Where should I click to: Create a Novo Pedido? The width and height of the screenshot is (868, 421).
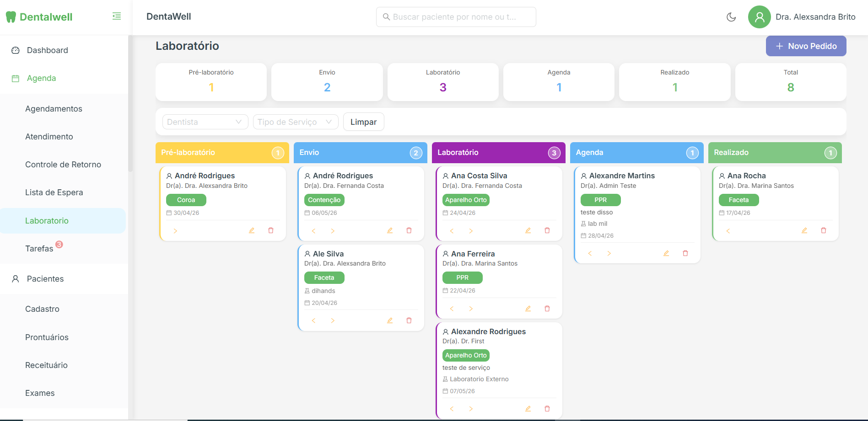[x=806, y=46]
